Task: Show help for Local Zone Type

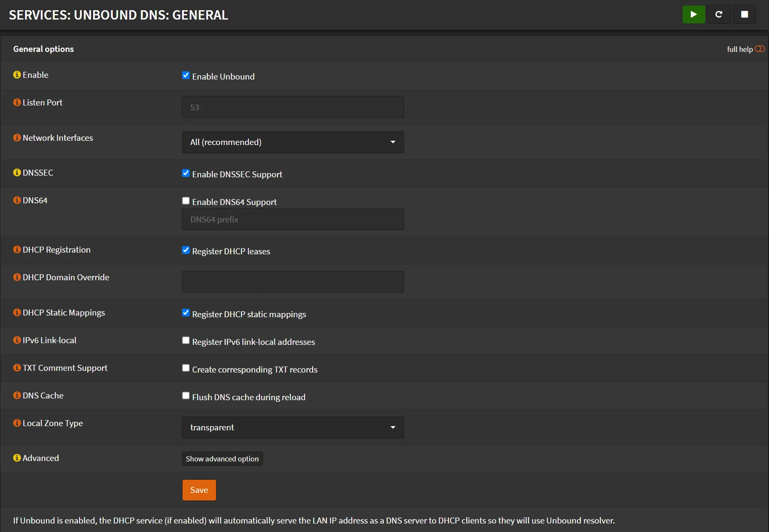Action: pyautogui.click(x=17, y=423)
